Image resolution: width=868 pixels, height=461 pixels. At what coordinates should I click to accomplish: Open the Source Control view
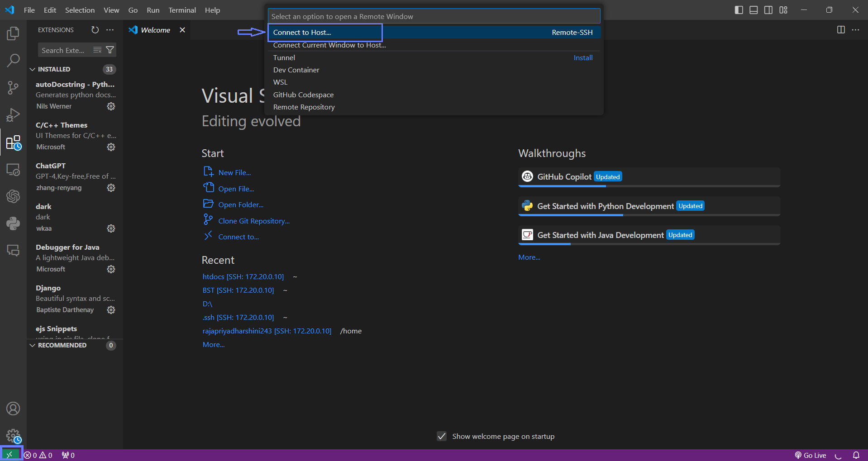(13, 88)
